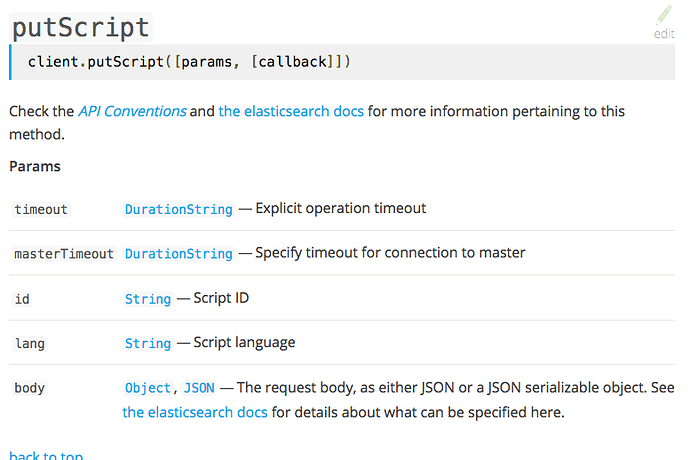The width and height of the screenshot is (690, 460).
Task: Click the id parameter name
Action: (x=22, y=299)
